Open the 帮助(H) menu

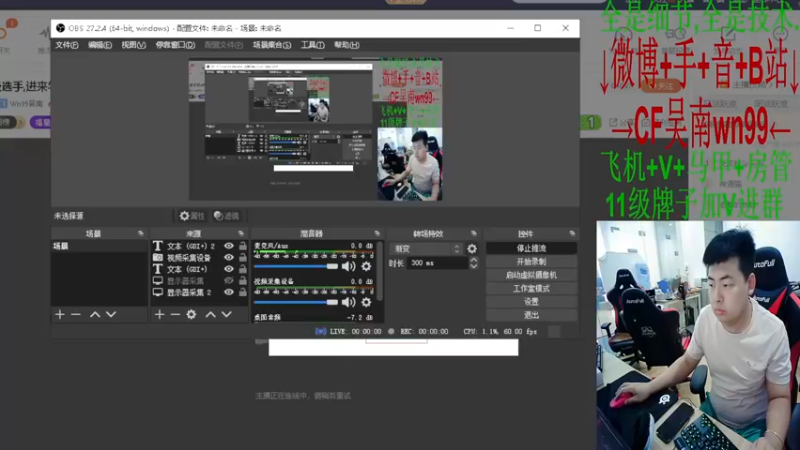point(346,45)
